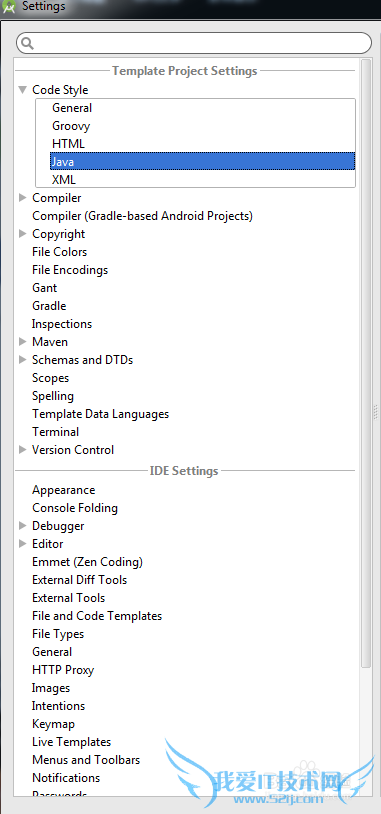381x814 pixels.
Task: Open File Colors settings
Action: [x=60, y=252]
